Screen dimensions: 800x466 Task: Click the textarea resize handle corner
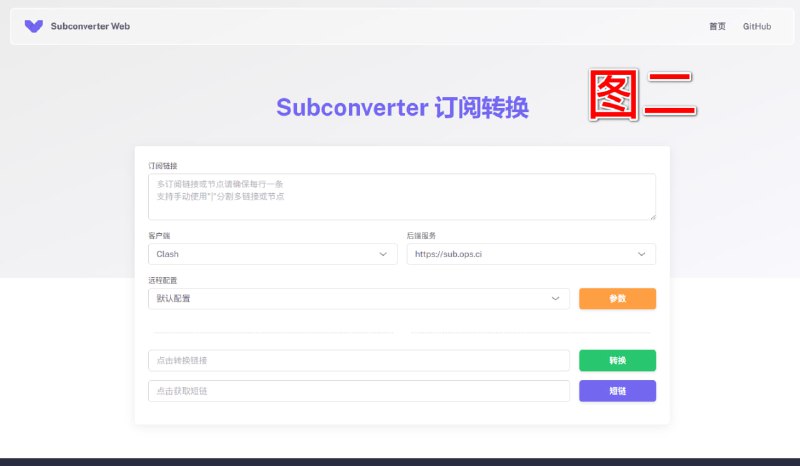(x=653, y=217)
